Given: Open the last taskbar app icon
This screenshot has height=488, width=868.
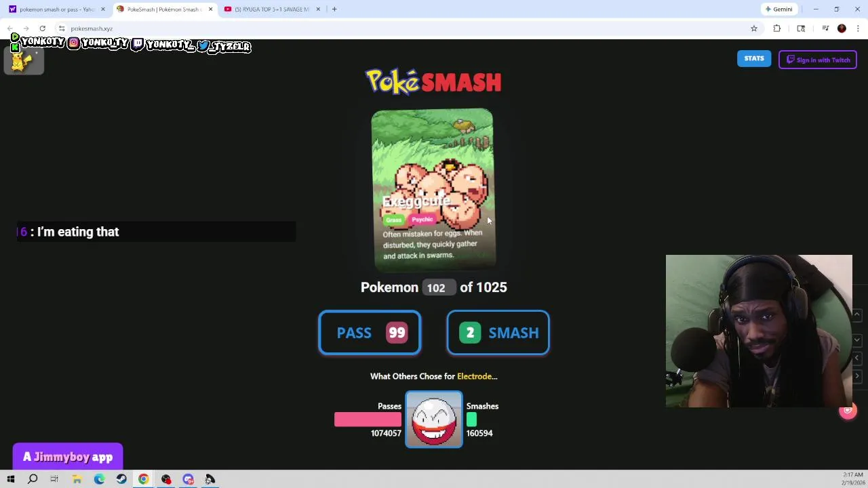Looking at the screenshot, I should coord(210,479).
